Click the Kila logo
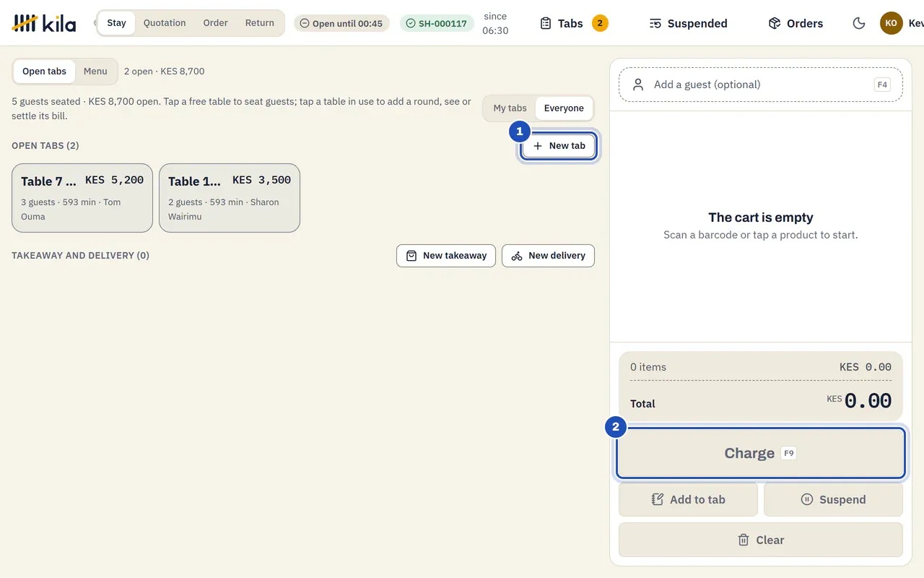 click(x=44, y=23)
